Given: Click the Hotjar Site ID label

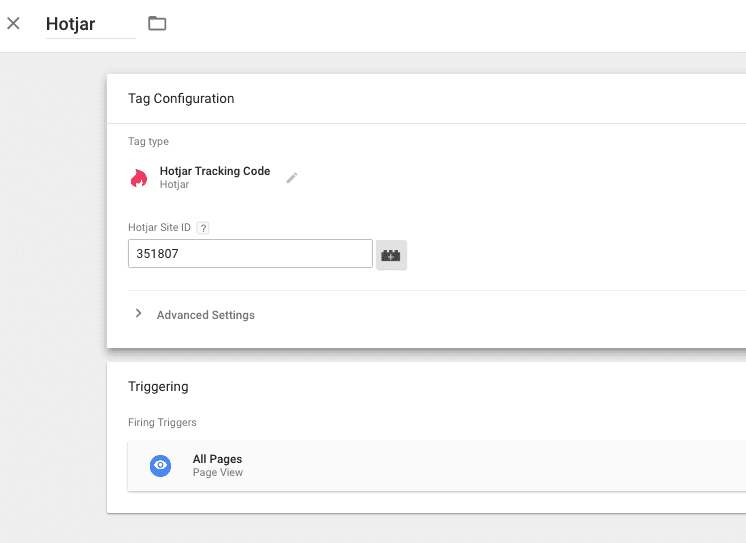Looking at the screenshot, I should click(159, 227).
